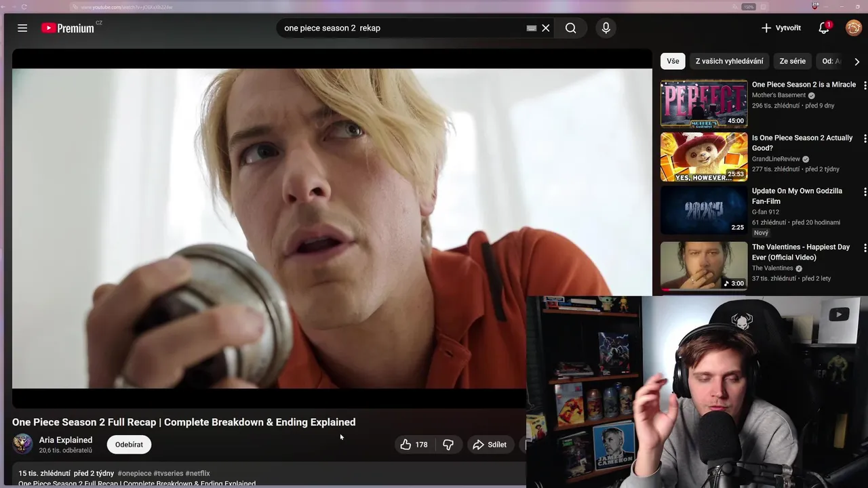Click the Vytvořit create button
This screenshot has height=488, width=868.
coord(781,28)
